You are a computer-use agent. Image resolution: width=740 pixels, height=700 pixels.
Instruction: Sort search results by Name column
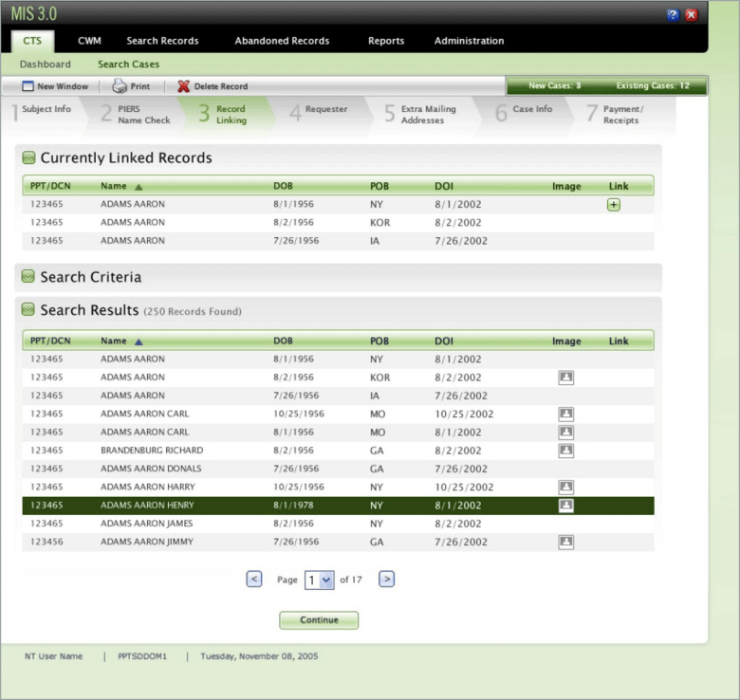tap(114, 341)
